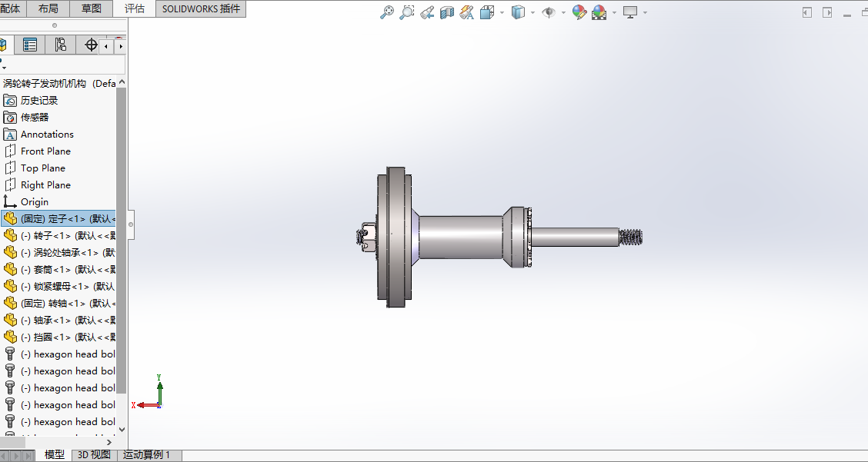Viewport: 868px width, 462px height.
Task: Select the (固定) 定子<1> component
Action: pos(58,218)
